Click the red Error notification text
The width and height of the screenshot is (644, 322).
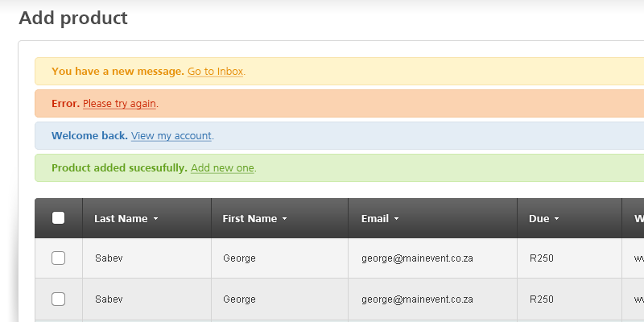(x=65, y=104)
